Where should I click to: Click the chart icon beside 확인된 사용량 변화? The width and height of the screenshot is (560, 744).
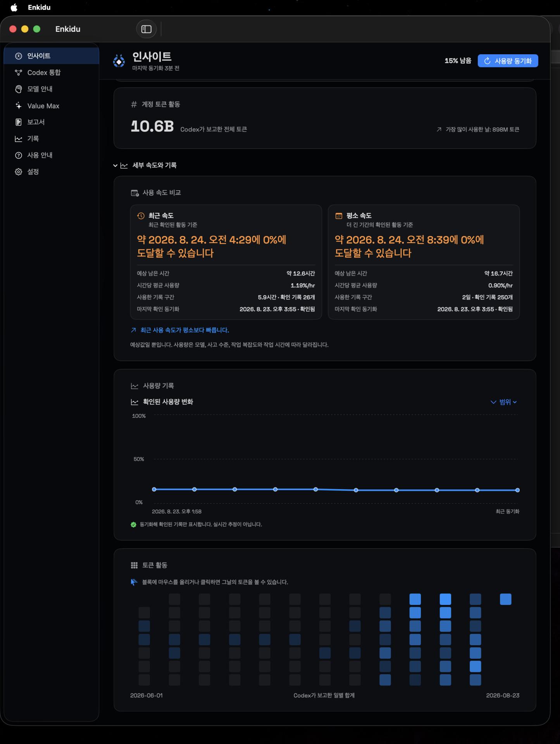[x=134, y=402]
